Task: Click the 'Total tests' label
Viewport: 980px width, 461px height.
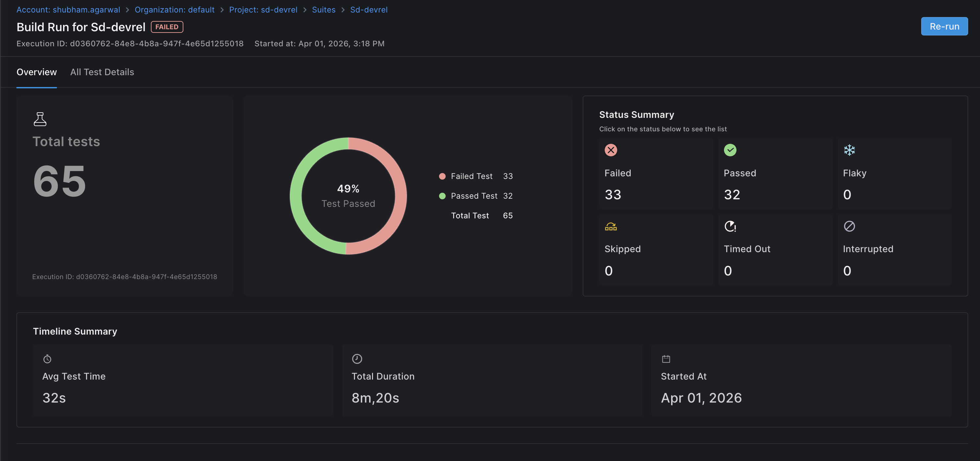Action: click(66, 142)
